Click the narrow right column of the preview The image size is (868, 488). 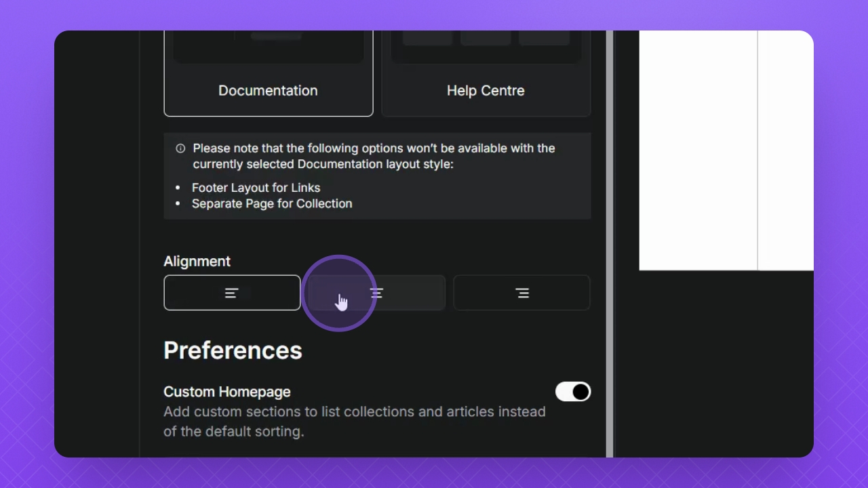point(785,149)
